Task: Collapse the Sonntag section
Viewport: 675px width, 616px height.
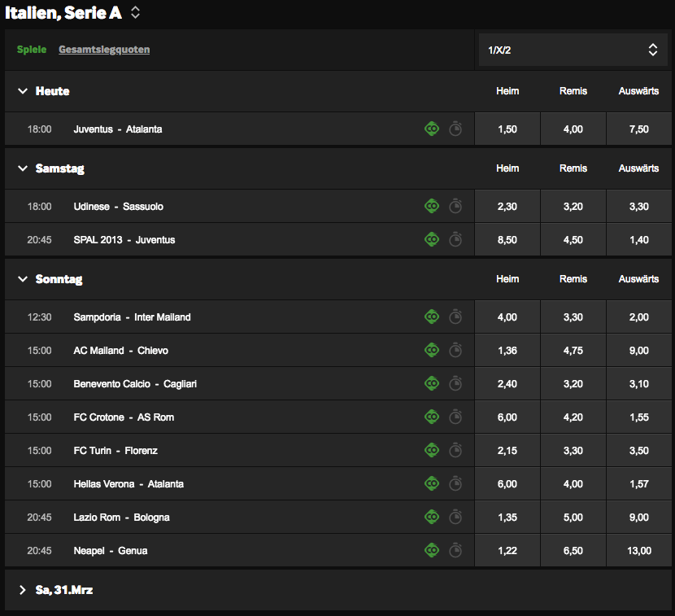Action: point(23,279)
